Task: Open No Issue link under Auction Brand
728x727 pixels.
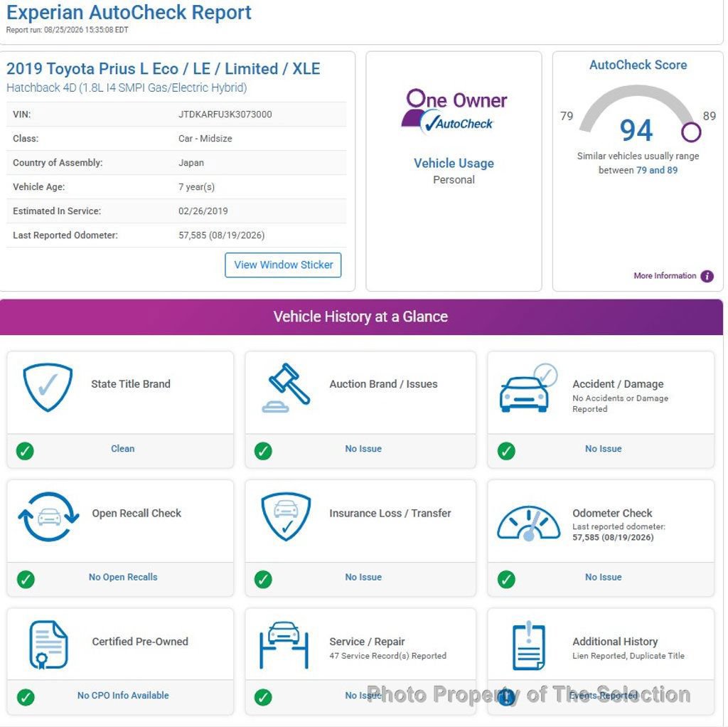Action: pos(363,449)
